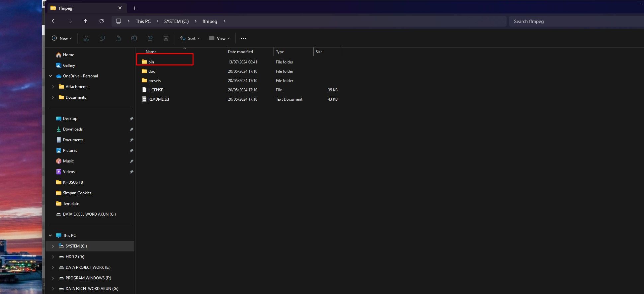
Task: Expand the Attachments folder in OneDrive
Action: click(x=53, y=87)
